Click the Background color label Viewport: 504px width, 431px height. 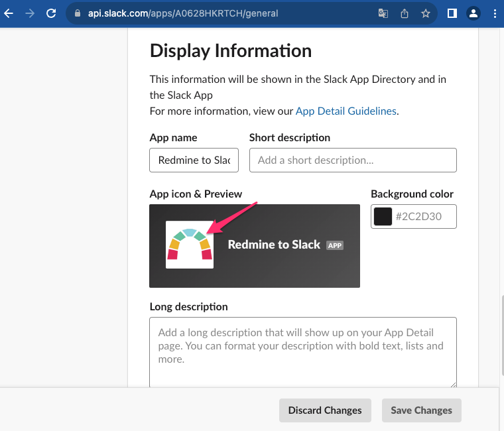coord(412,194)
